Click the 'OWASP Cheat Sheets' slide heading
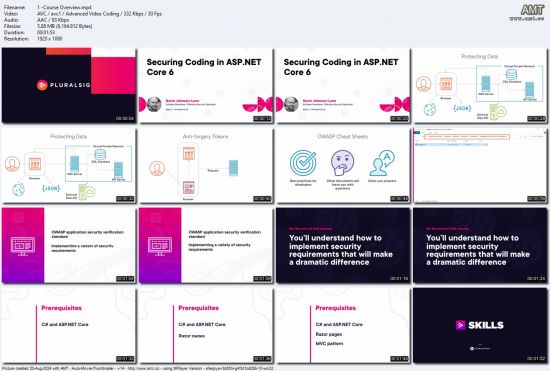This screenshot has height=371, width=550. click(343, 136)
